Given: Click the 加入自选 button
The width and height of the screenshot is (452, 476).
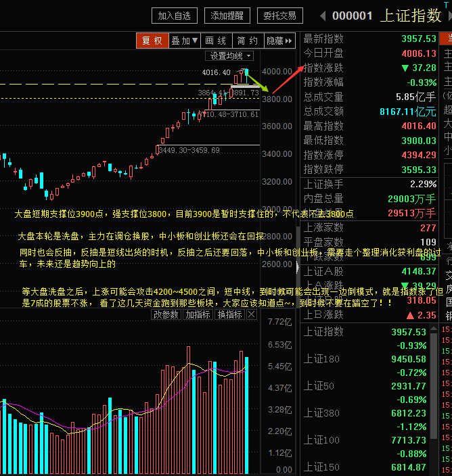Looking at the screenshot, I should 174,16.
